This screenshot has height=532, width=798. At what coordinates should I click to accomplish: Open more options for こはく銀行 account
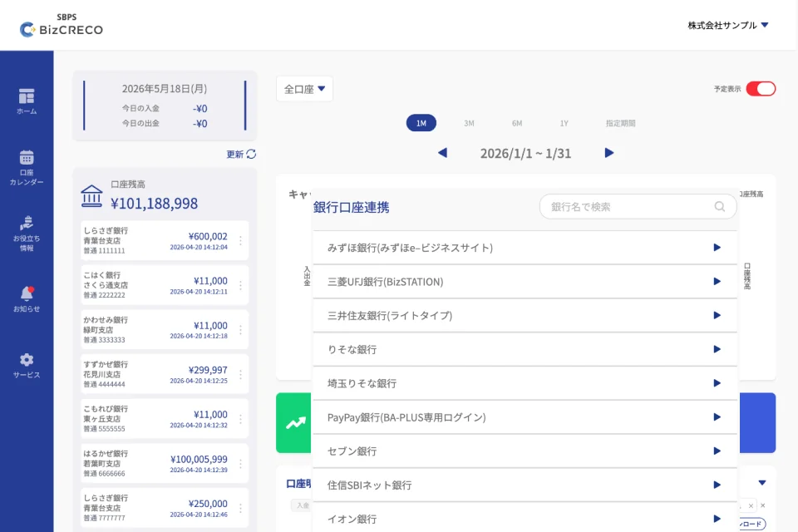coord(240,285)
